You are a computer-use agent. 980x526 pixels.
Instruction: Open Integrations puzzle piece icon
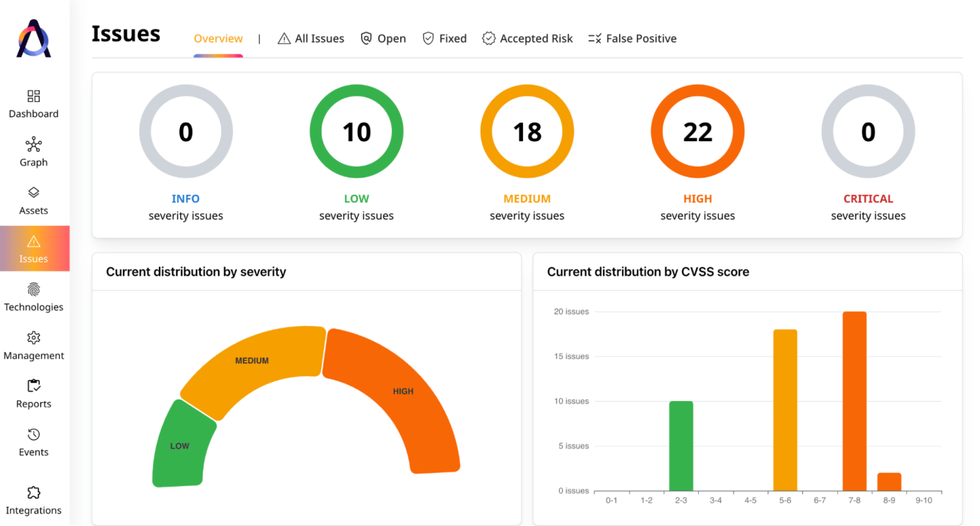[34, 492]
